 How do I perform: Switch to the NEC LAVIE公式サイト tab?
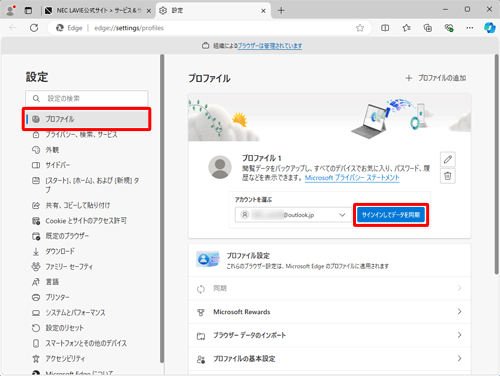click(98, 11)
